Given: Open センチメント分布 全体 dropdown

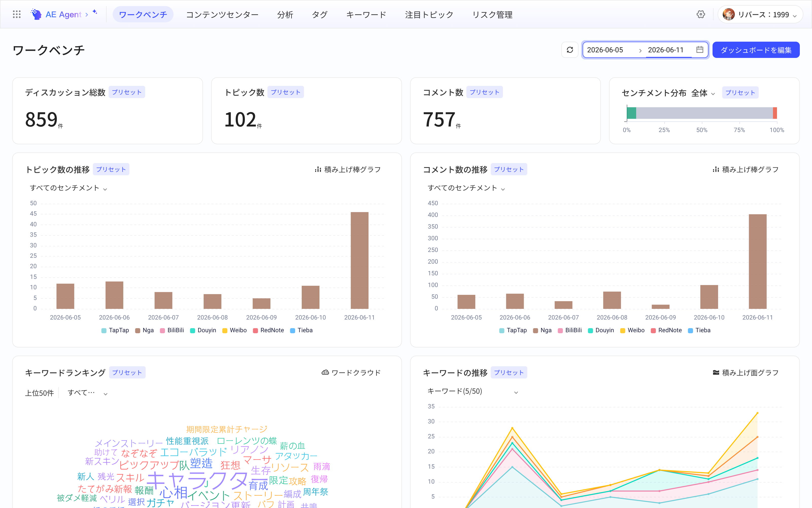Looking at the screenshot, I should [x=703, y=93].
